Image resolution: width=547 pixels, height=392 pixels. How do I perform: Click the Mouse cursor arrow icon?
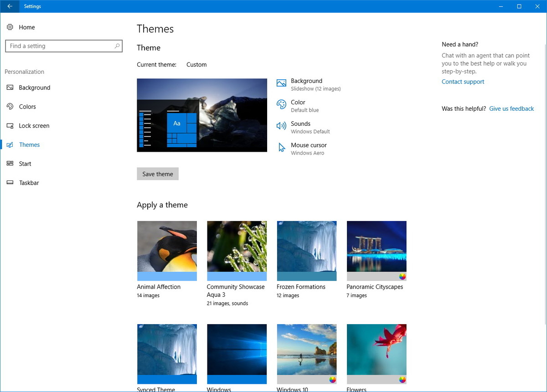pyautogui.click(x=281, y=147)
